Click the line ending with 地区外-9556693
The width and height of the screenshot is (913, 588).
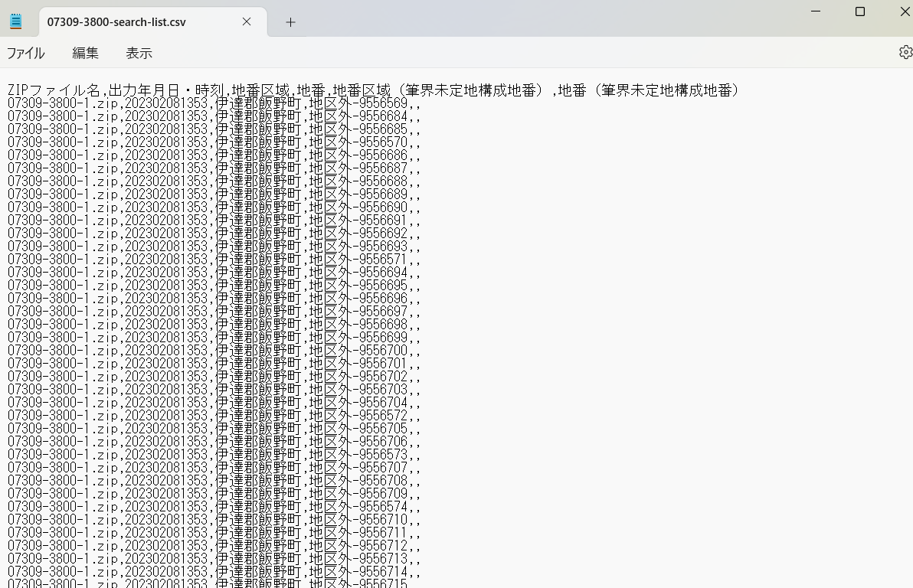(x=214, y=247)
